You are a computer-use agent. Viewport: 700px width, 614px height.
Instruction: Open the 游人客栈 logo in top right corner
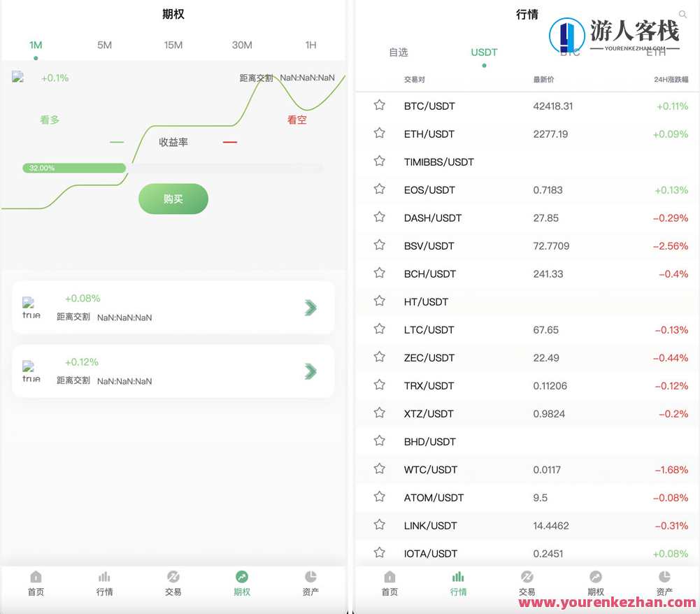615,34
